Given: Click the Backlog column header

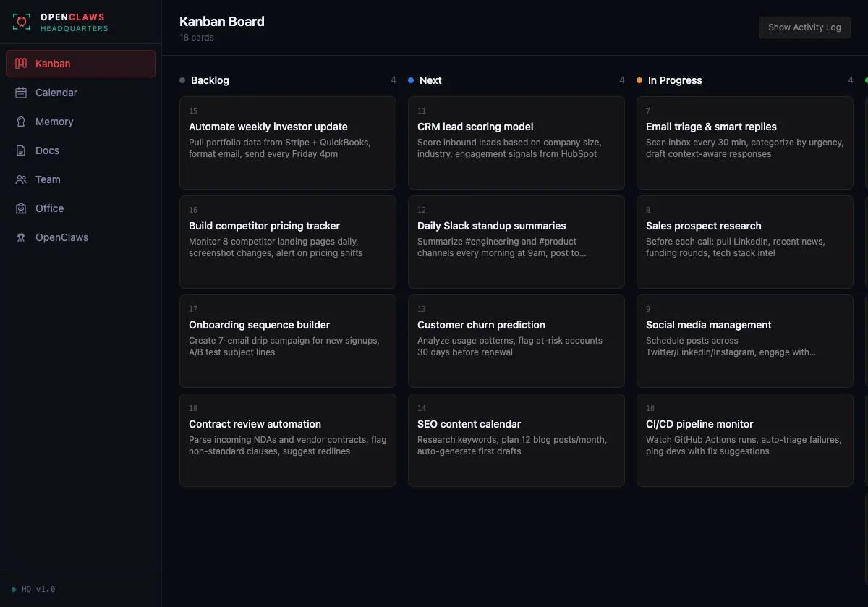Looking at the screenshot, I should tap(210, 80).
